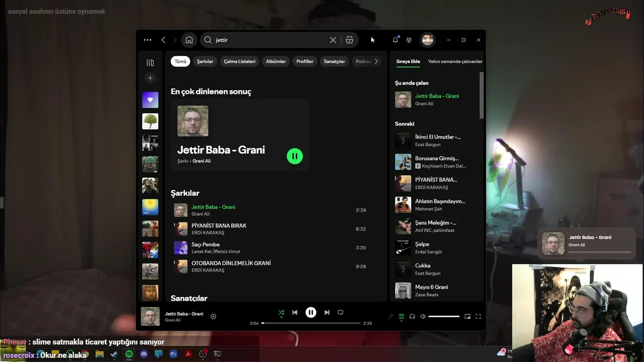
Task: Mute the volume speaker icon
Action: pos(423,316)
